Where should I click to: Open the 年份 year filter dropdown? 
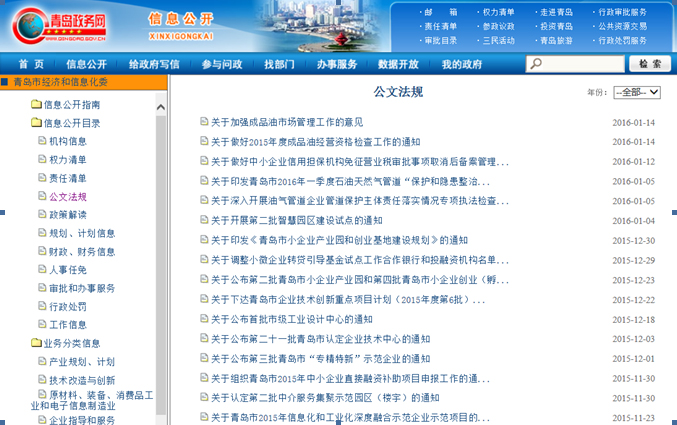tap(636, 92)
